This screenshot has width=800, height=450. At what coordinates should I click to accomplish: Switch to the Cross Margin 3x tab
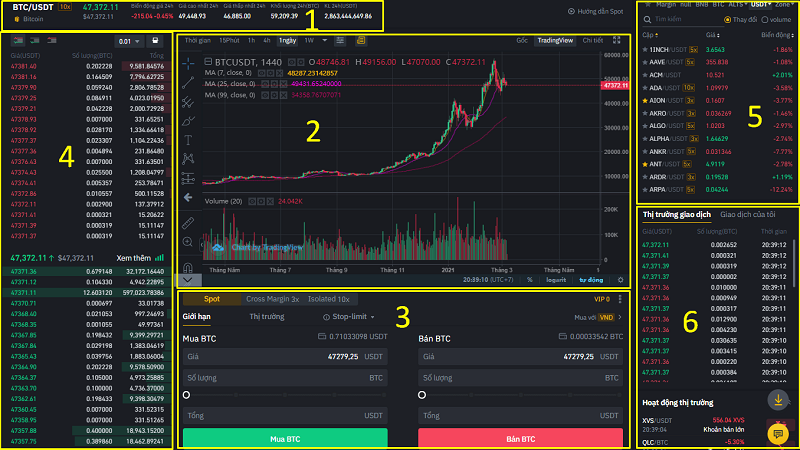272,299
